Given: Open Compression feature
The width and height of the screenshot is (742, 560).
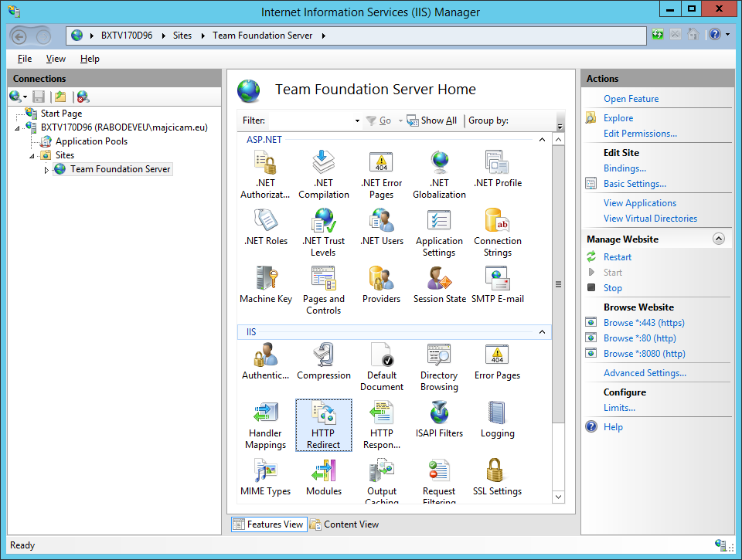Looking at the screenshot, I should pos(324,361).
